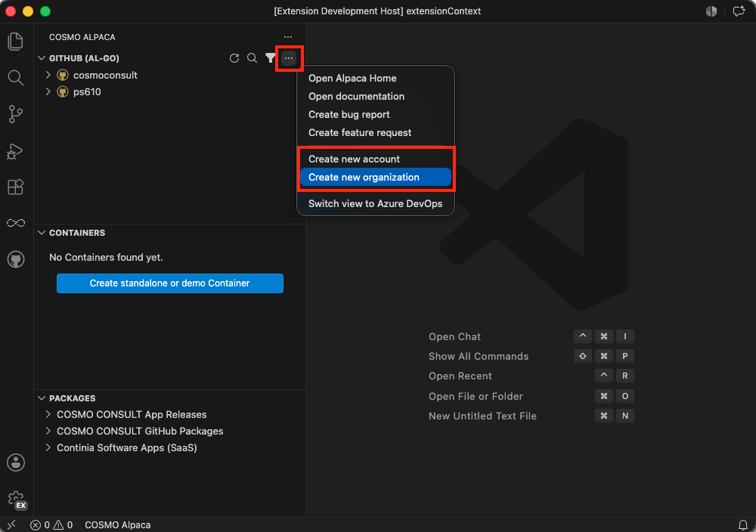
Task: Click No Containers found yet text
Action: (106, 258)
